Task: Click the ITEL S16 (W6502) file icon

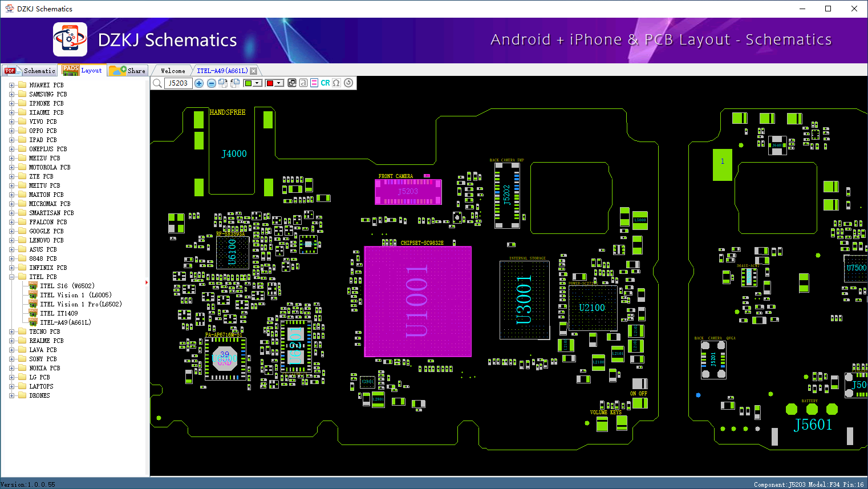Action: (x=33, y=286)
